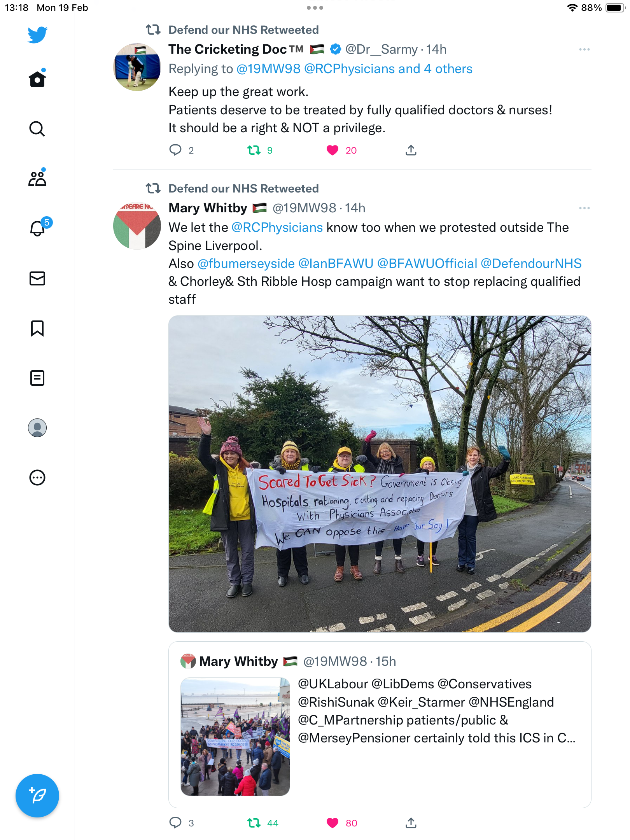
Task: Open the Search magnifier in sidebar
Action: click(x=37, y=129)
